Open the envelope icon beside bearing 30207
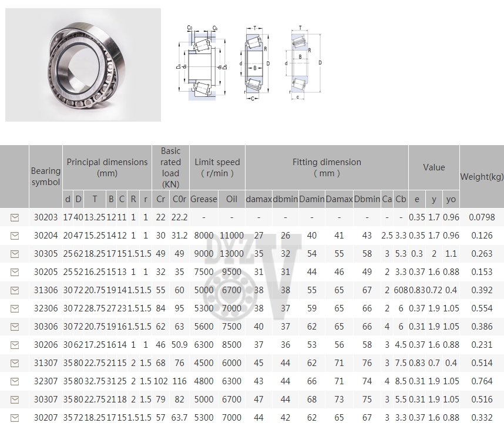 pos(15,418)
